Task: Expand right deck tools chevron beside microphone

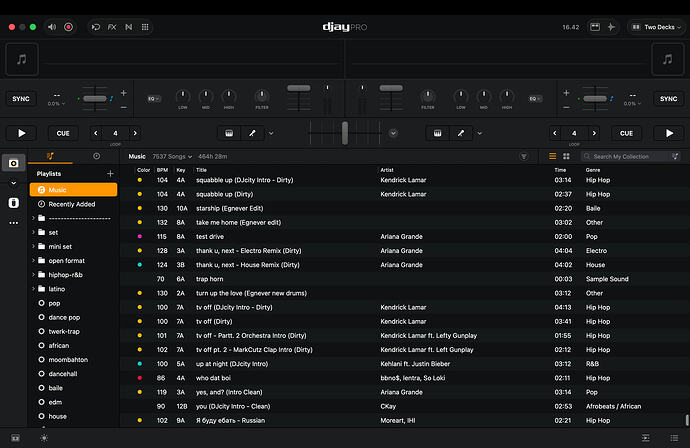Action: click(480, 133)
